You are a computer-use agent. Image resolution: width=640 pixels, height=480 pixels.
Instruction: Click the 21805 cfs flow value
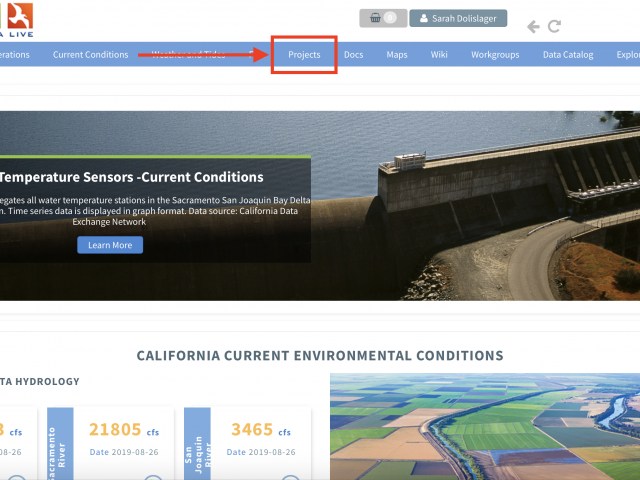click(124, 429)
